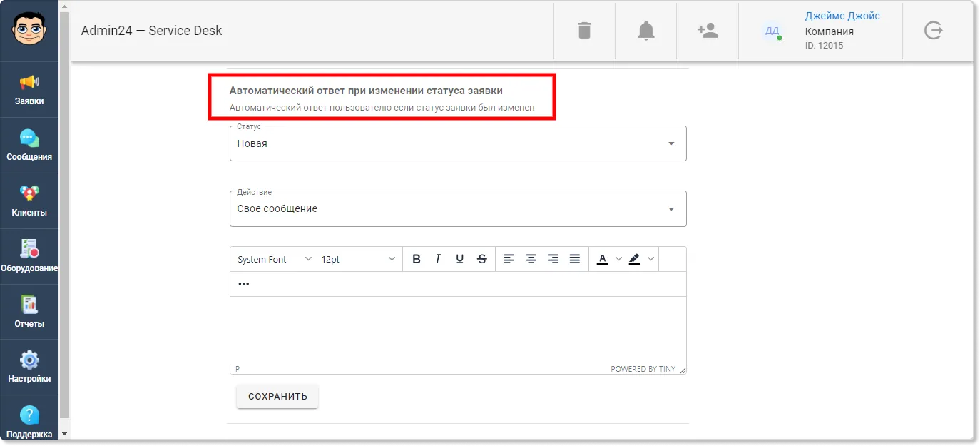Apply bold formatting in the editor
980x446 pixels.
click(x=417, y=259)
